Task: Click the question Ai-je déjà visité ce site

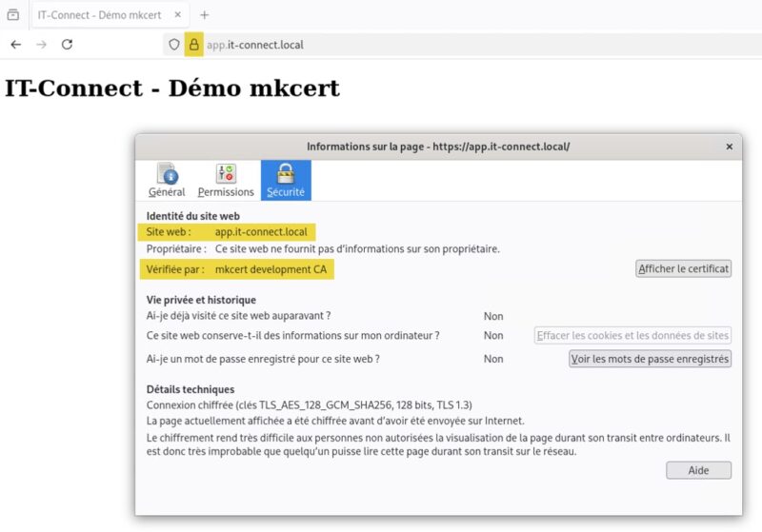Action: tap(238, 316)
